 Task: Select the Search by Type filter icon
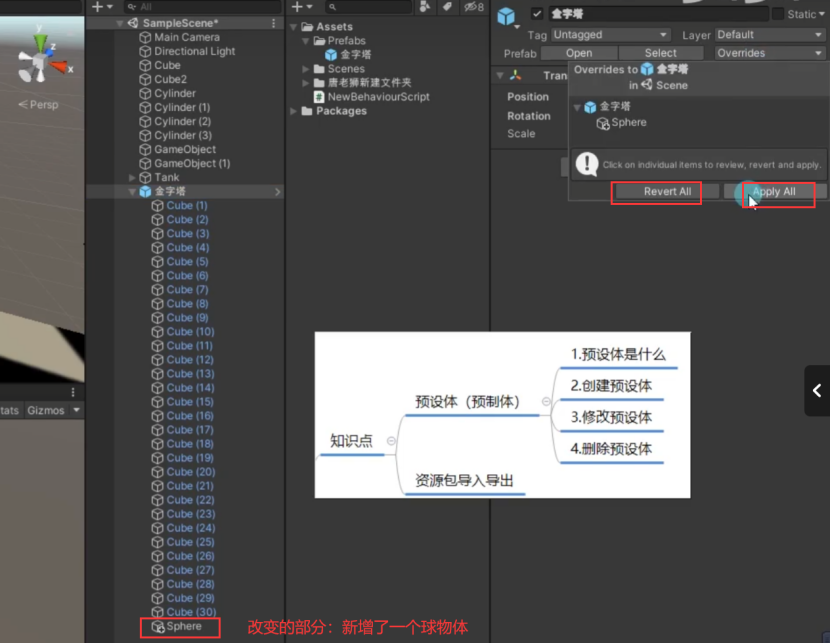coord(425,6)
